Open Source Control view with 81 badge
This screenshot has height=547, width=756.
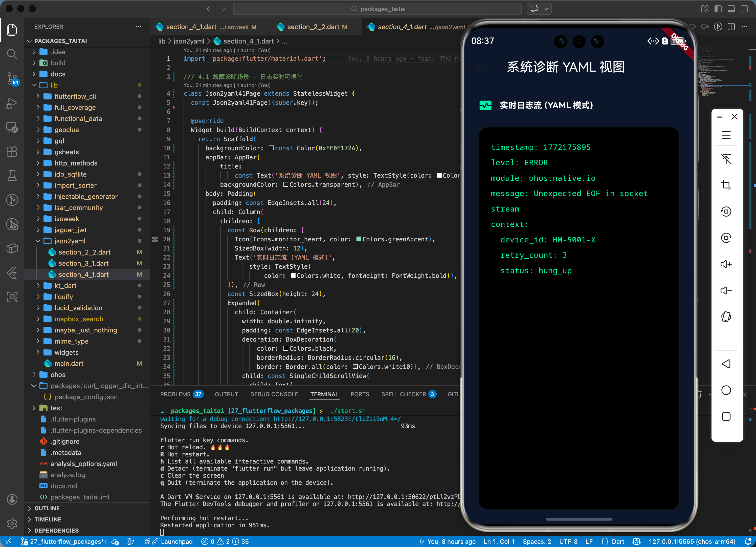click(x=12, y=79)
